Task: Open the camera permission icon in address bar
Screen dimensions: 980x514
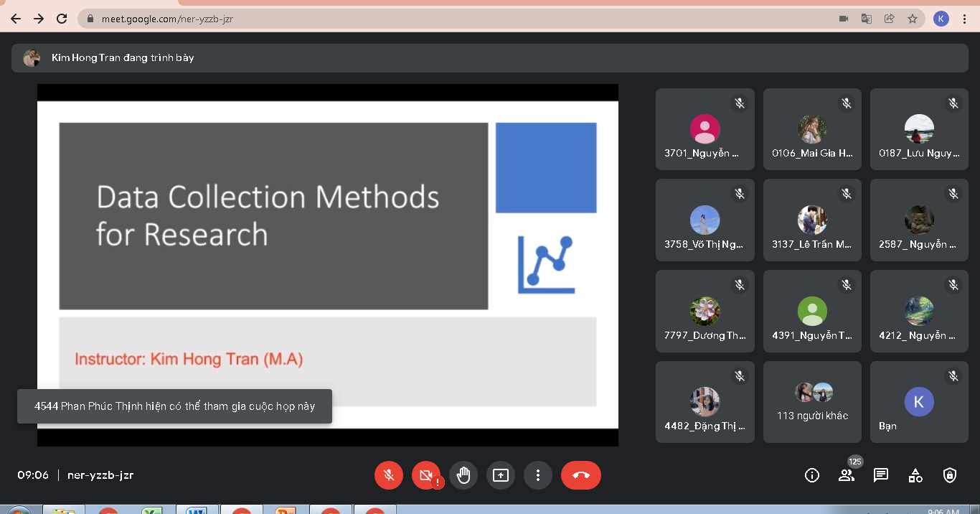Action: [844, 19]
